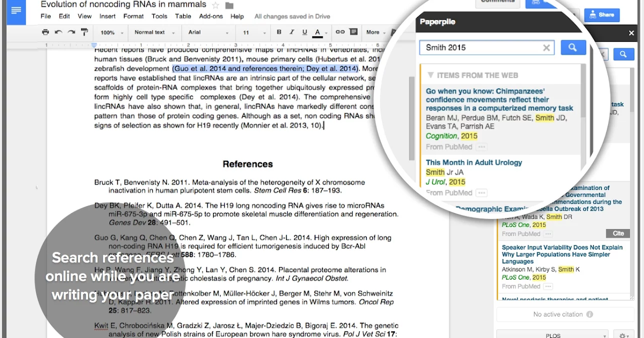
Task: Open the Insert menu
Action: click(107, 17)
